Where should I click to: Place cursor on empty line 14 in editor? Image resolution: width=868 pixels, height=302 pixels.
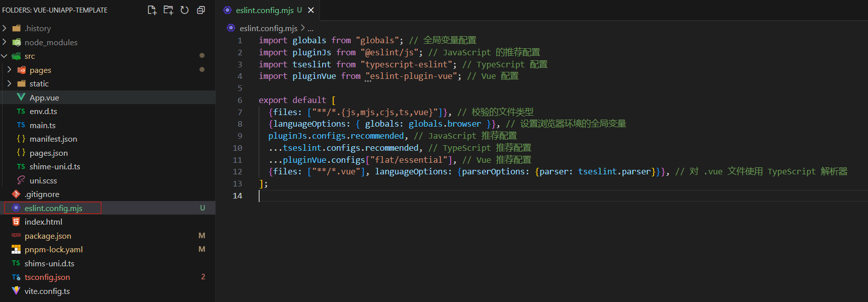(x=352, y=196)
